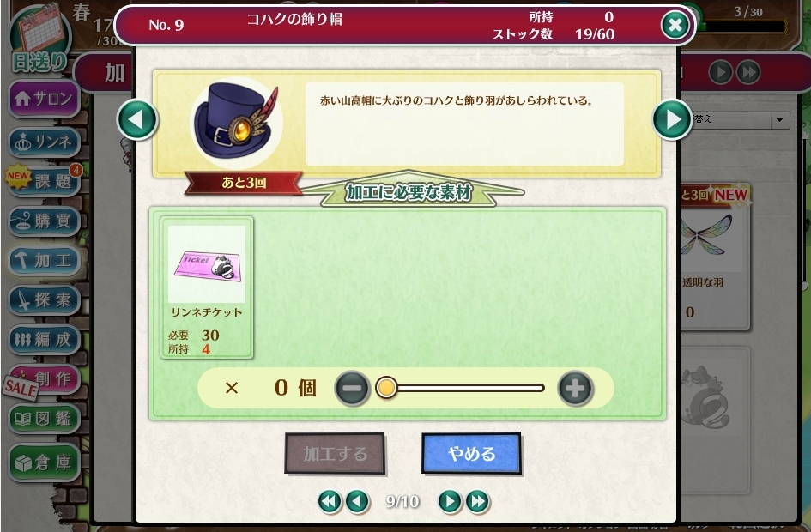Open the 探索 sword exploration menu
Screen dimensions: 811x532
click(x=44, y=299)
